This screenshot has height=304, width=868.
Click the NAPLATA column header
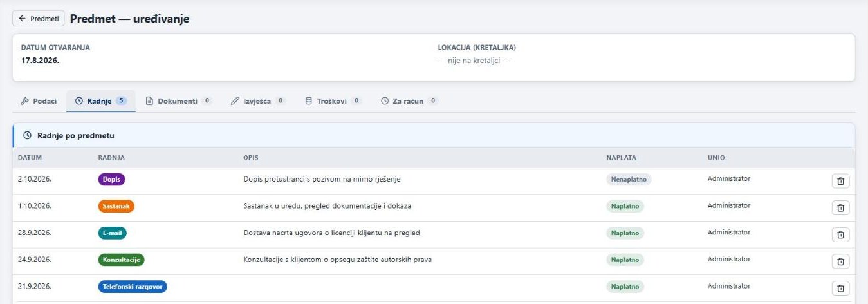point(622,158)
